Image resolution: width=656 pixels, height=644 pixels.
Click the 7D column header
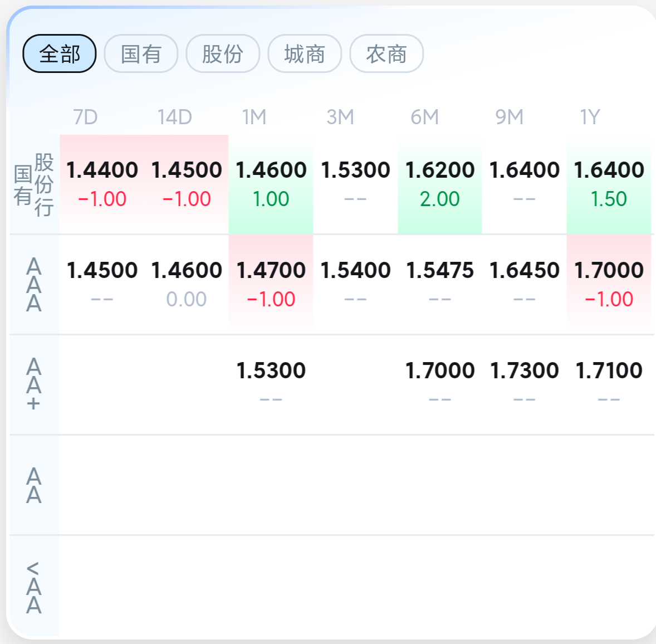[85, 117]
